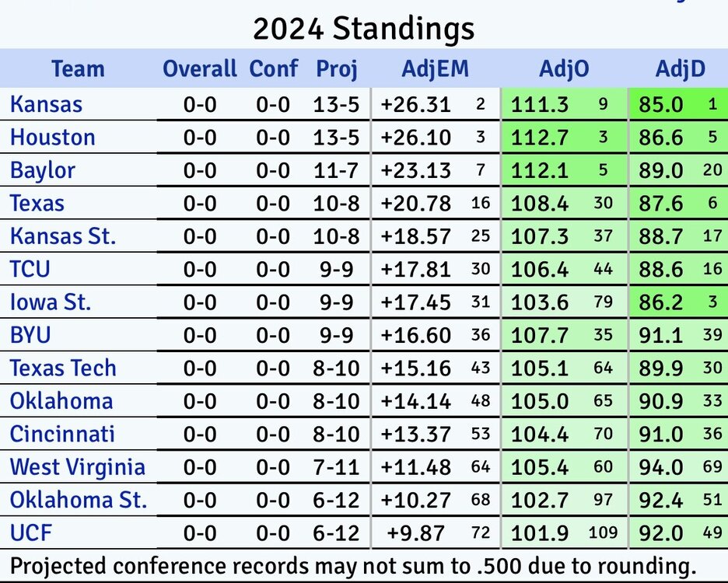Click the UCF team link

(30, 533)
